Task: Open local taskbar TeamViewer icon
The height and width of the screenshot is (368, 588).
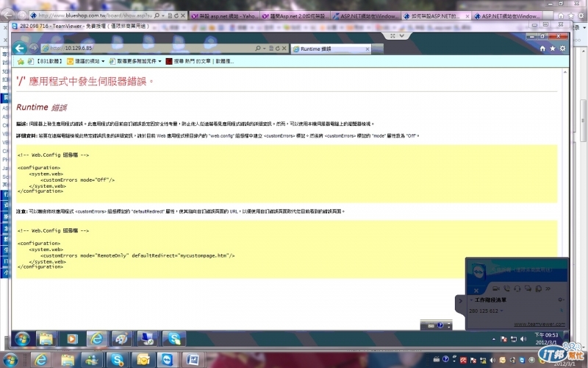Action: coord(168,360)
